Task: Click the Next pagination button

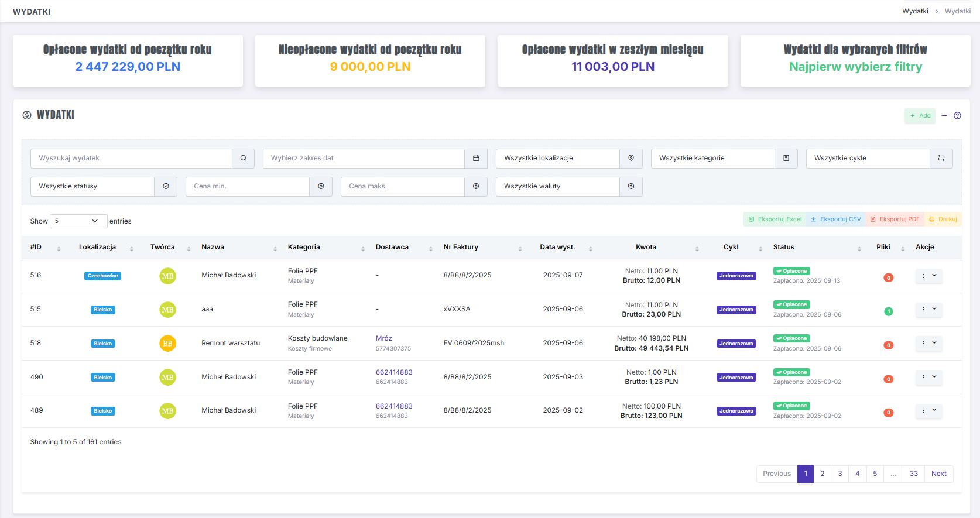Action: click(938, 474)
